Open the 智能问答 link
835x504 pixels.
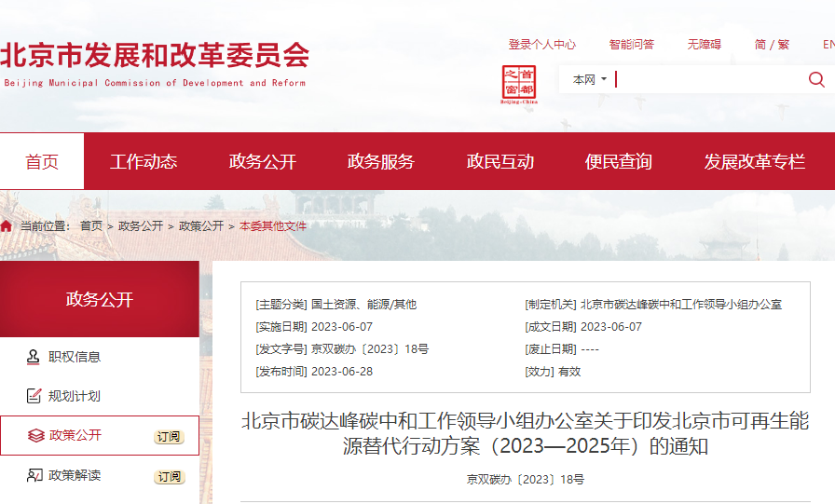632,45
